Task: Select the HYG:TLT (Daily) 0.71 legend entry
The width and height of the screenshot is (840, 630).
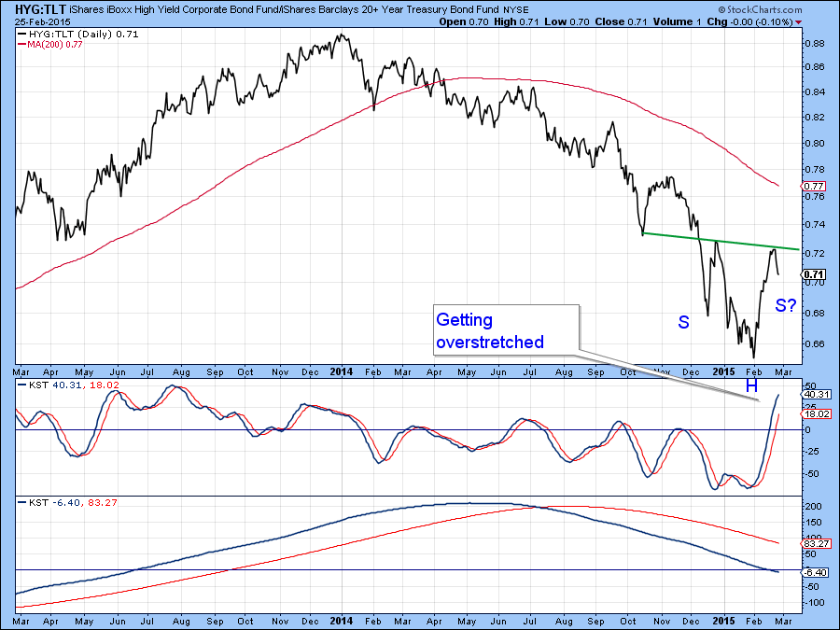Action: 78,34
